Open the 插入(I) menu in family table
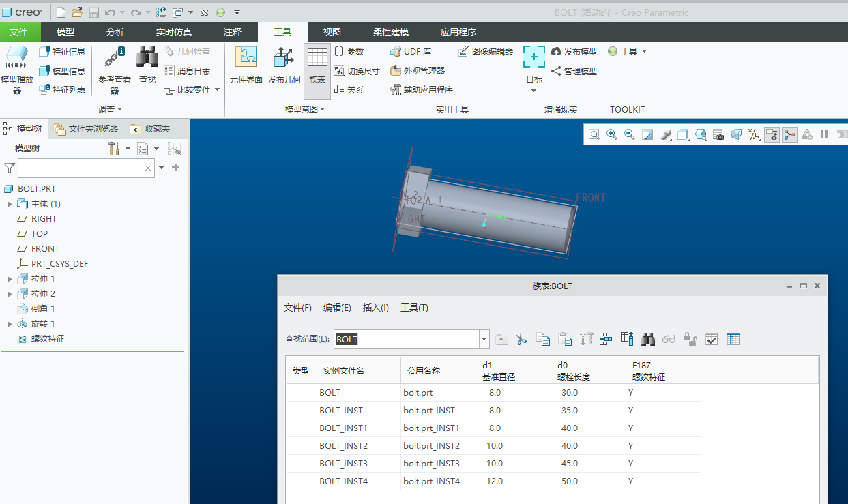 pos(375,308)
